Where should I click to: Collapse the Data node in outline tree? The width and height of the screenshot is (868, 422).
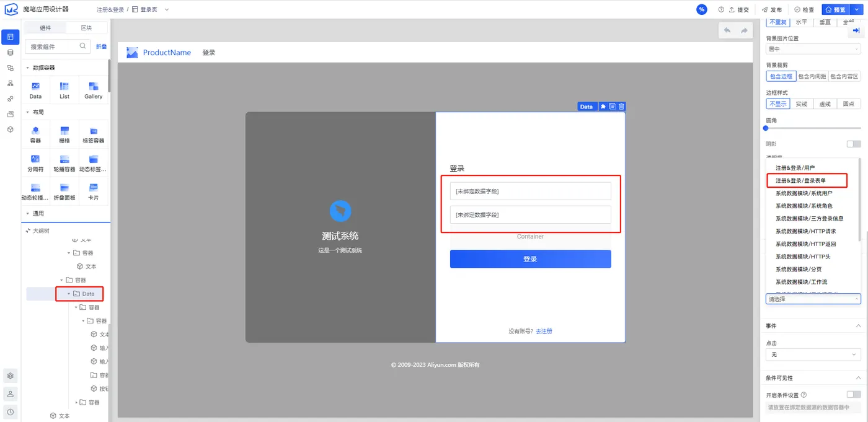[69, 294]
